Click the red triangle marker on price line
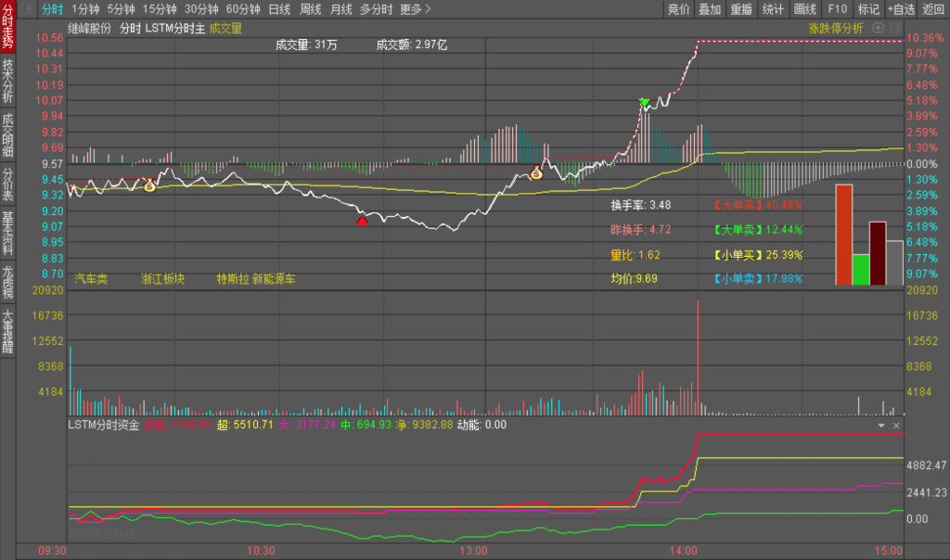The image size is (950, 560). coord(362,220)
